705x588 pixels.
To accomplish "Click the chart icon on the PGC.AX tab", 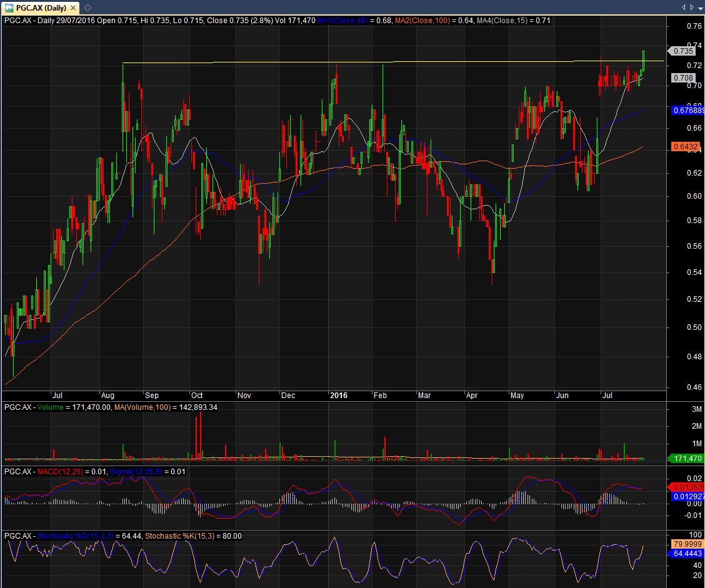I will (9, 7).
